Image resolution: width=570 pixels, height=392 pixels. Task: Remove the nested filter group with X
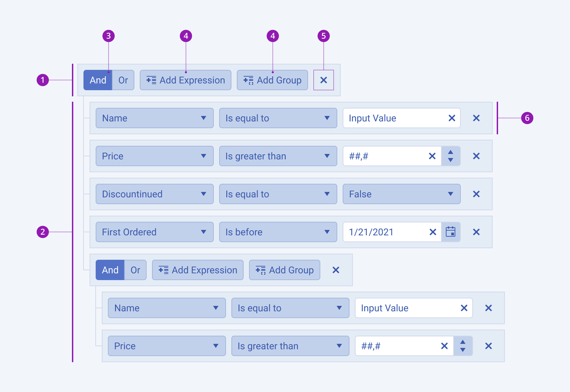(x=336, y=270)
